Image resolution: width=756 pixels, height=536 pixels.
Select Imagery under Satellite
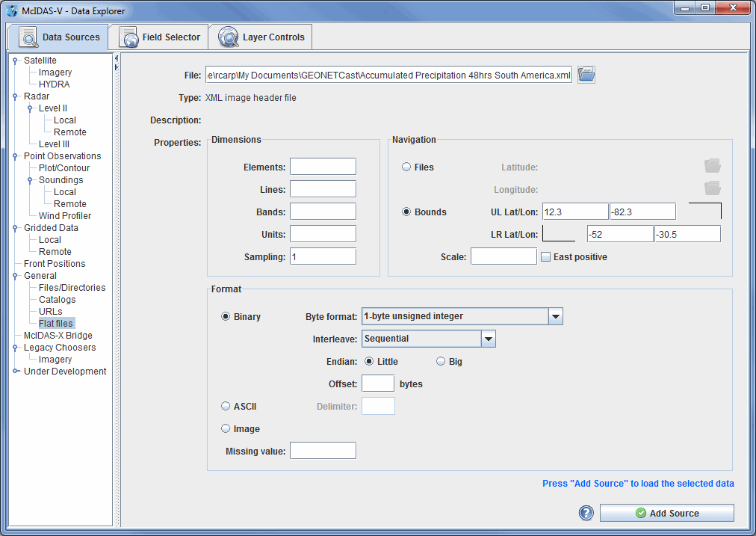pos(55,73)
